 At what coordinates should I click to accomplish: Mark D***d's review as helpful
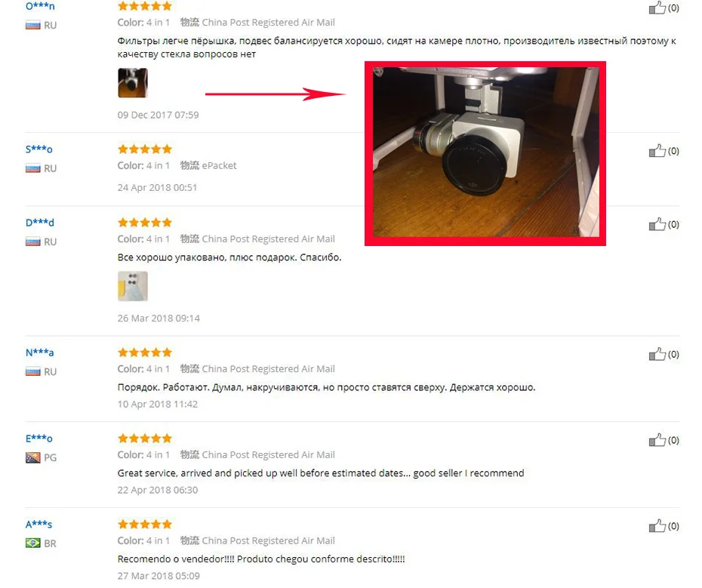657,224
